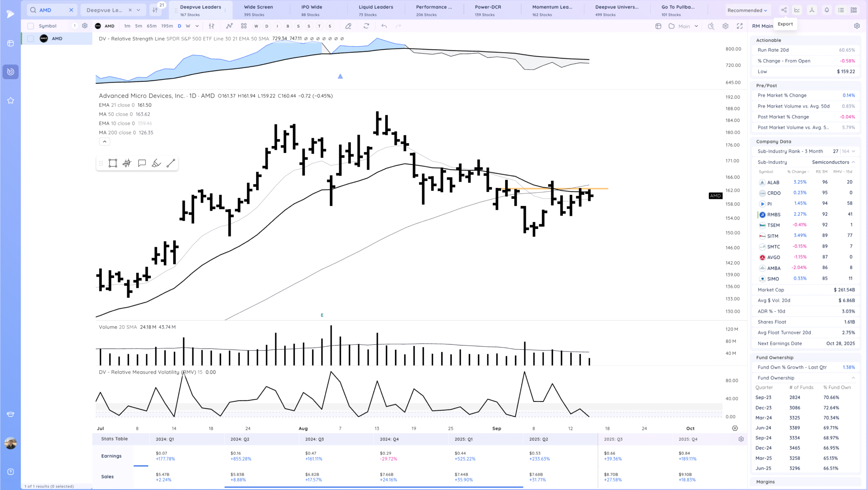The width and height of the screenshot is (868, 490).
Task: Open the Deepvue Le... list dropdown chevron
Action: pyautogui.click(x=138, y=10)
